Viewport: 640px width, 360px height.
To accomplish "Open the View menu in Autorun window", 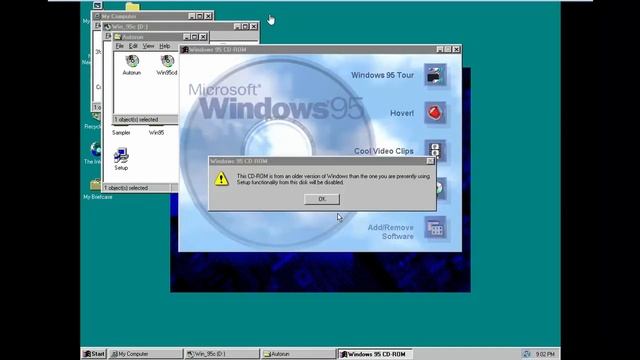I will point(148,46).
